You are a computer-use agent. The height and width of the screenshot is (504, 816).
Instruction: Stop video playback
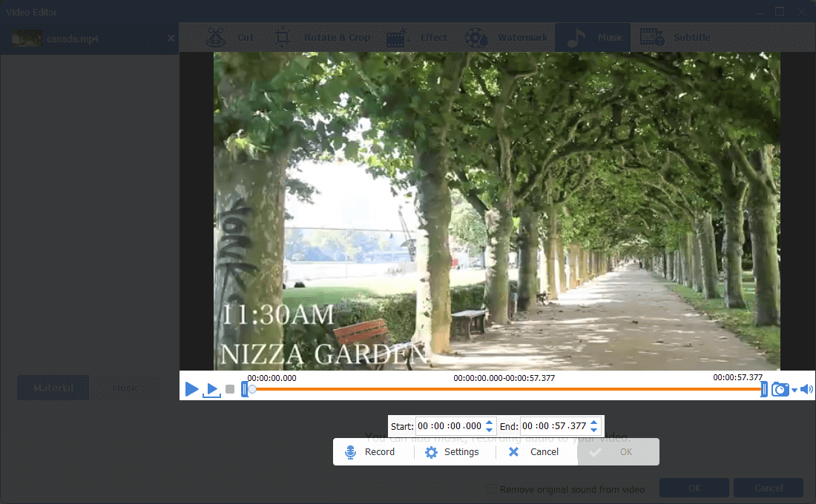(230, 389)
